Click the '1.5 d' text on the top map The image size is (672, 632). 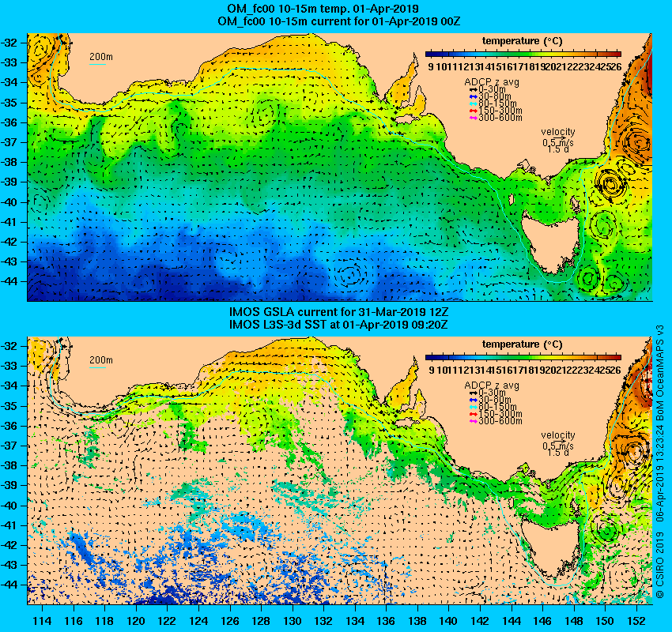(558, 149)
